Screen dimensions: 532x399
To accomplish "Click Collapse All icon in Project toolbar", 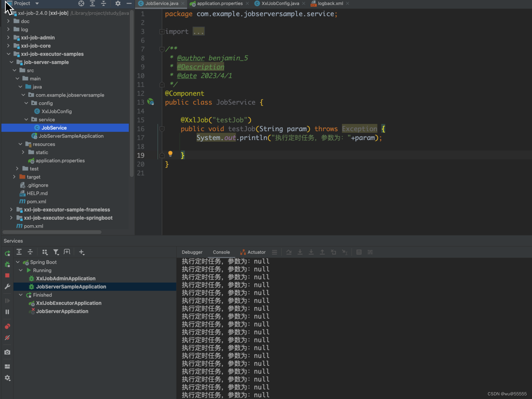I will [x=104, y=3].
